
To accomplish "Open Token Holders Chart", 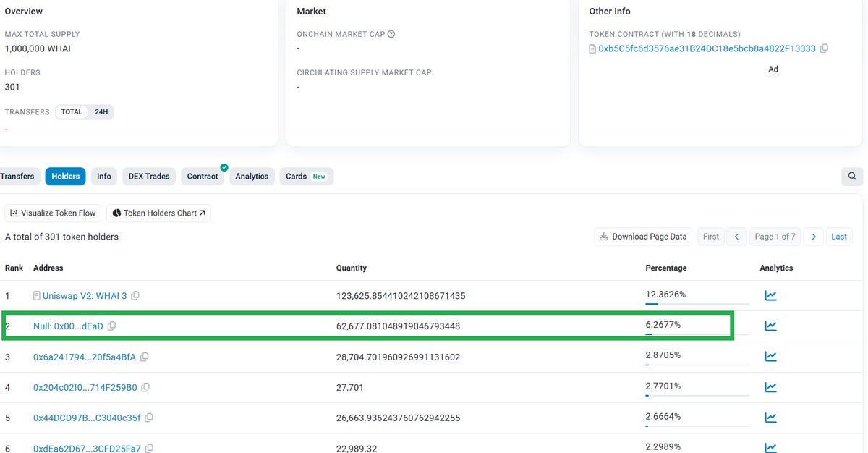I will pyautogui.click(x=159, y=213).
